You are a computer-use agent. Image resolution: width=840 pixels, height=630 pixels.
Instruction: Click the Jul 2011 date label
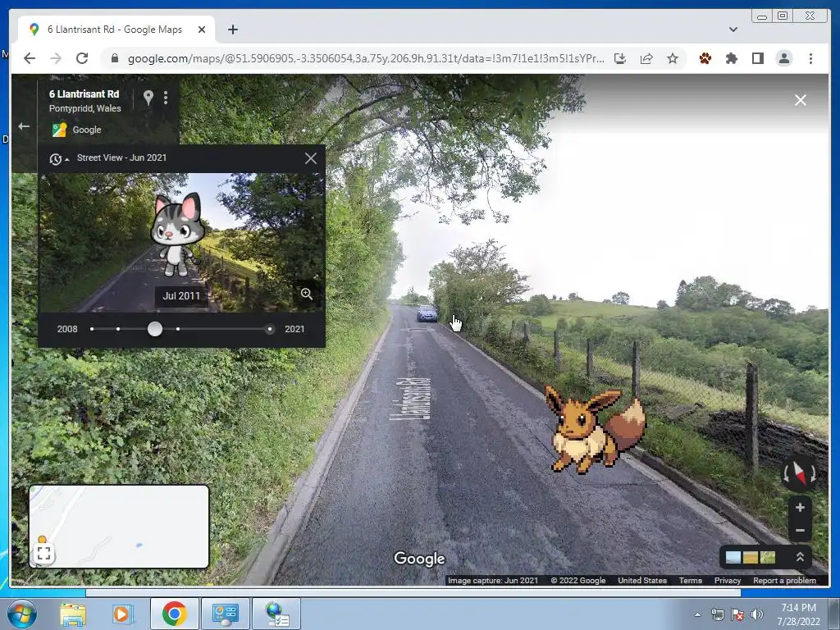[181, 295]
